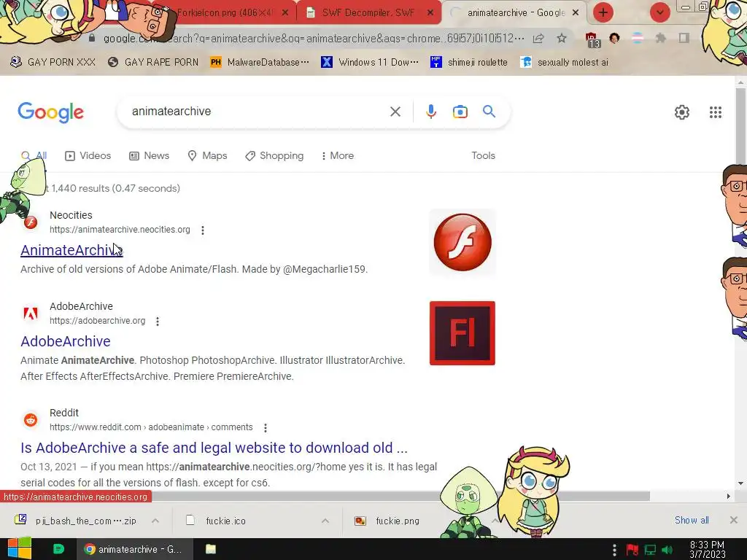The image size is (747, 560).
Task: Open MalwareDatabase bookmark
Action: (x=260, y=63)
